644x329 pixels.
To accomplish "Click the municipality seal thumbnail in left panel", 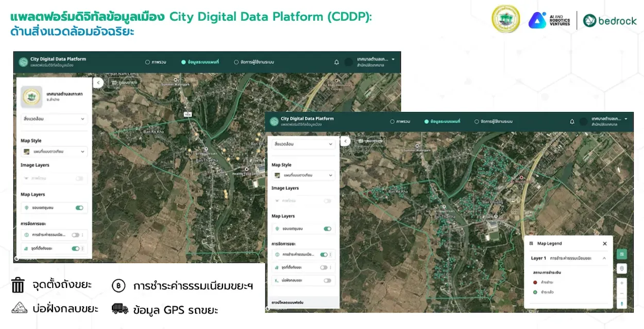I will click(31, 96).
